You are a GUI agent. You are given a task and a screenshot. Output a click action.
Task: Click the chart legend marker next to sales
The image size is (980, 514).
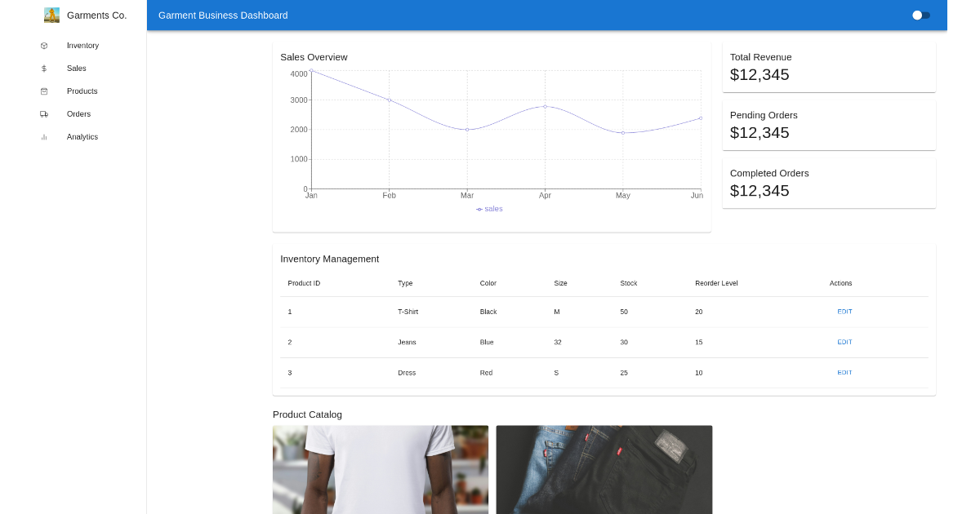click(x=479, y=209)
